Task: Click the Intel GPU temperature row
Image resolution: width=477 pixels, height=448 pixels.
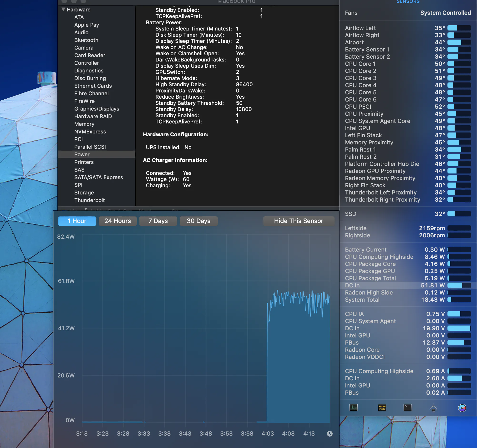Action: pyautogui.click(x=408, y=128)
